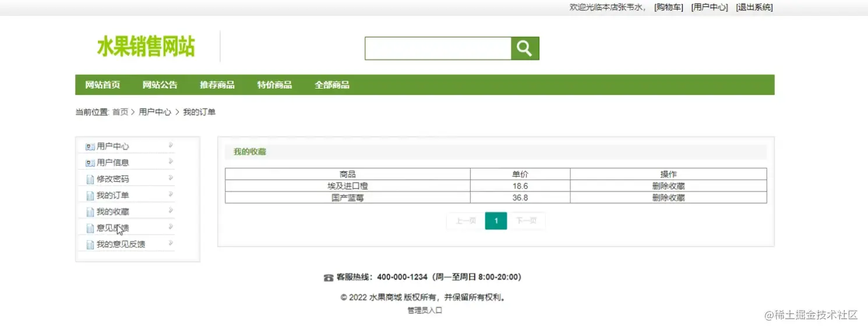The image size is (868, 331).
Task: Click page number 1 button
Action: [496, 221]
